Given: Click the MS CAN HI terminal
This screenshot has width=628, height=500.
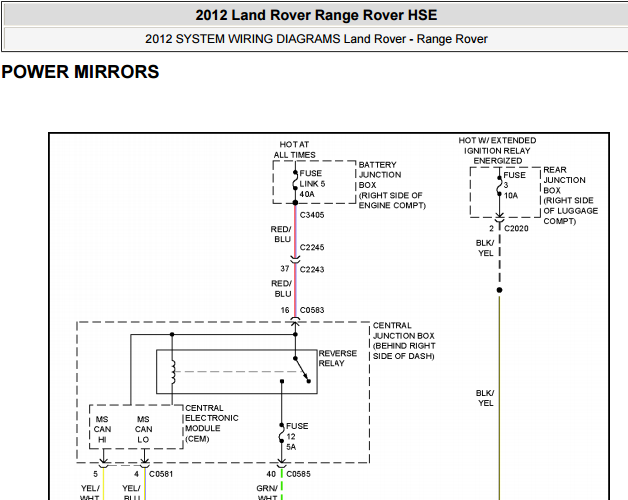Looking at the screenshot, I should (102, 429).
